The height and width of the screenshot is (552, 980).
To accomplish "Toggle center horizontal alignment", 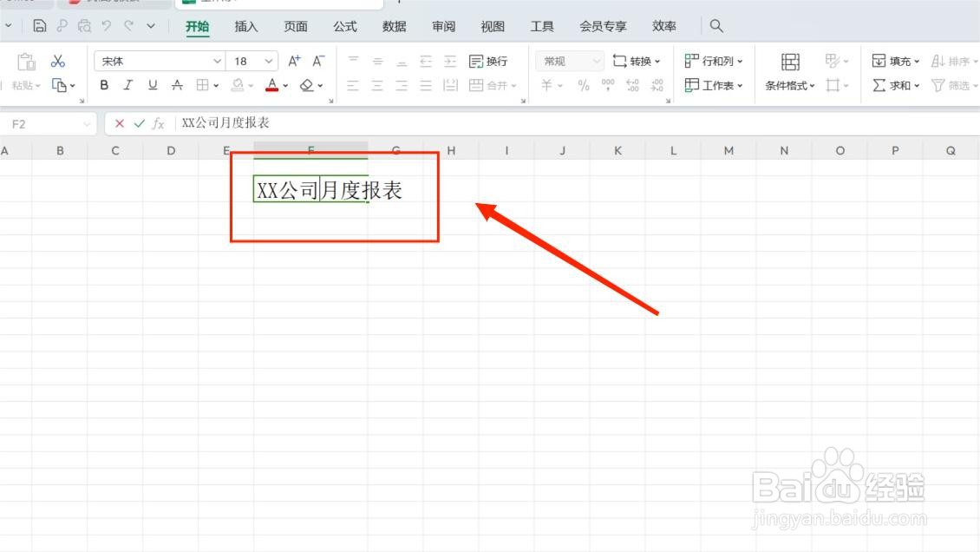I will click(377, 85).
